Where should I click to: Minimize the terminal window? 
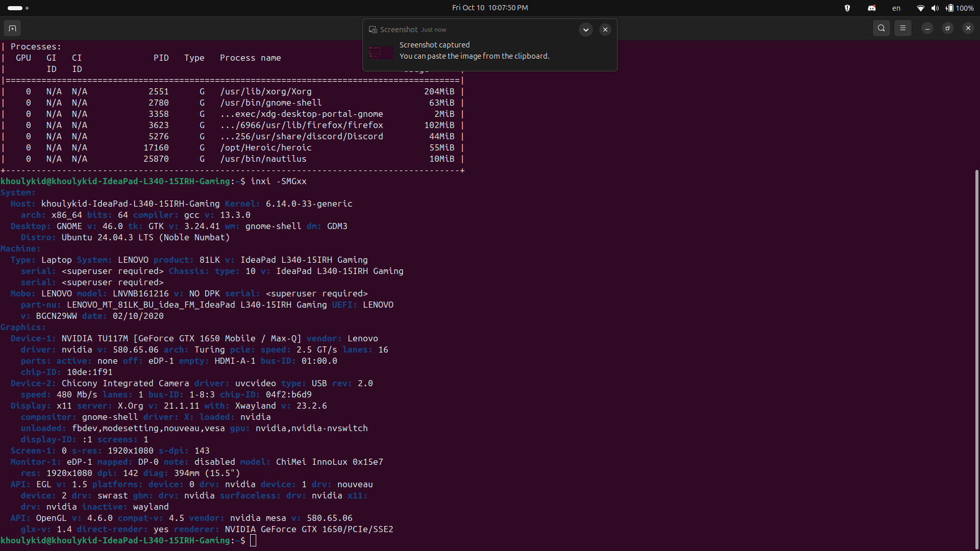click(x=927, y=29)
